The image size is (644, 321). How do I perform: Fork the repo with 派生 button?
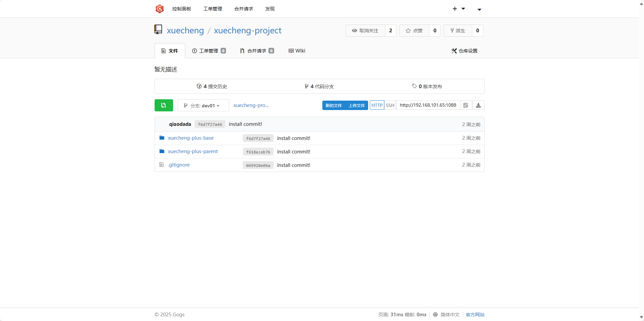[x=458, y=31]
